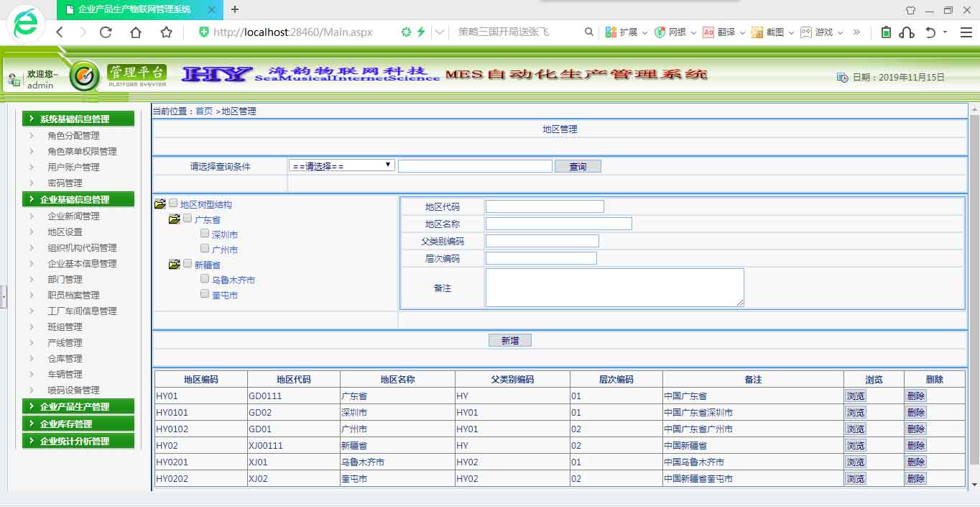980x507 pixels.
Task: Open 部门管理 in the sidebar menu
Action: click(x=65, y=280)
